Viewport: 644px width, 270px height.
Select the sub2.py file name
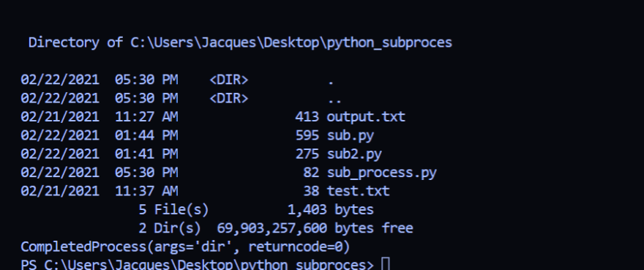click(x=354, y=154)
